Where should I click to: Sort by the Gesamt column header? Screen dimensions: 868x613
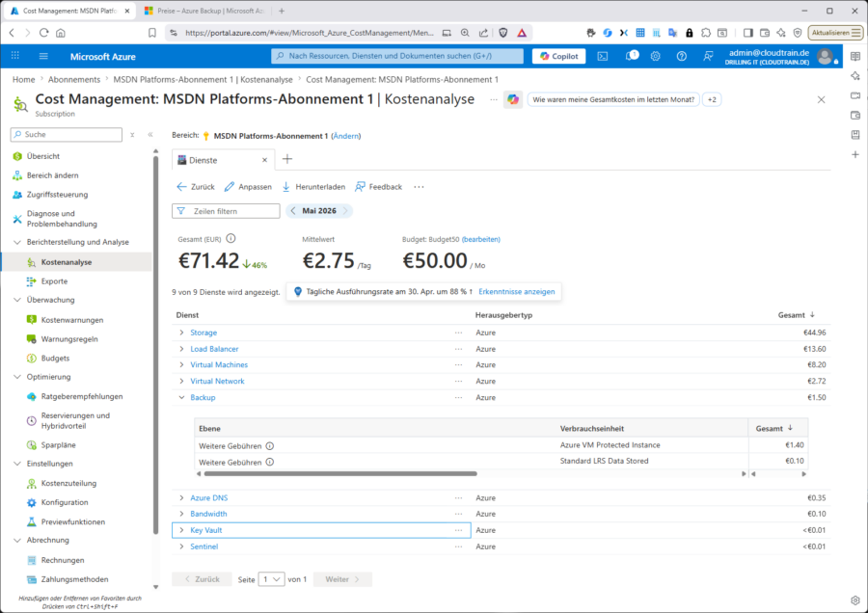tap(796, 315)
